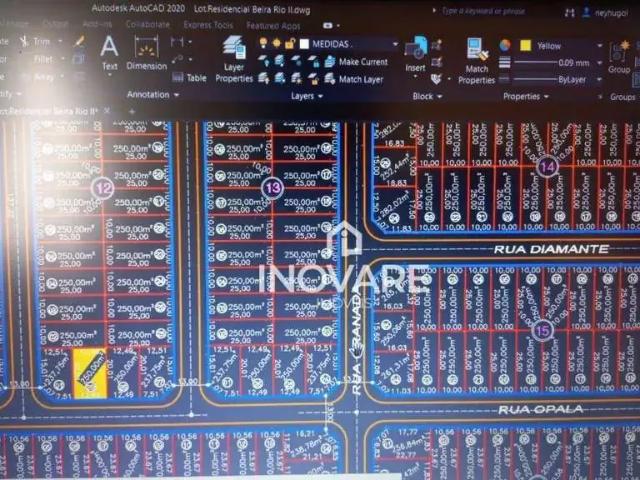Click the block 12 circle marker
640x480 pixels.
pyautogui.click(x=104, y=188)
